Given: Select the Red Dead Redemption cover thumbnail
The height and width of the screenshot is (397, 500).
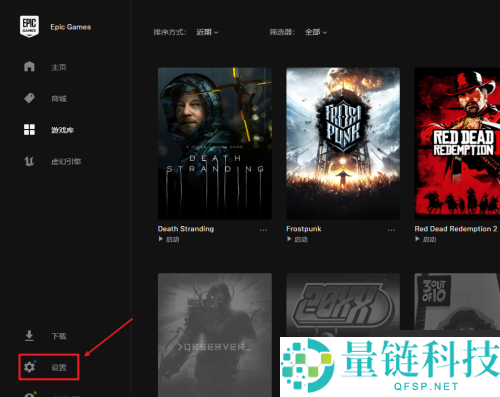Looking at the screenshot, I should tap(457, 143).
